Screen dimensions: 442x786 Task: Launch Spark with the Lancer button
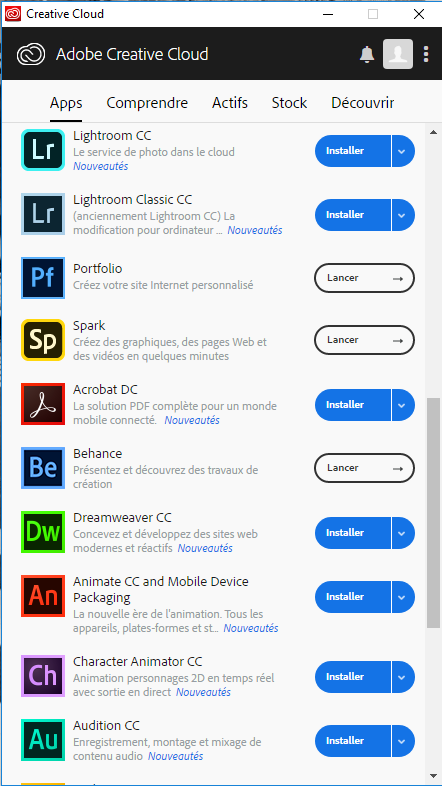pos(364,340)
